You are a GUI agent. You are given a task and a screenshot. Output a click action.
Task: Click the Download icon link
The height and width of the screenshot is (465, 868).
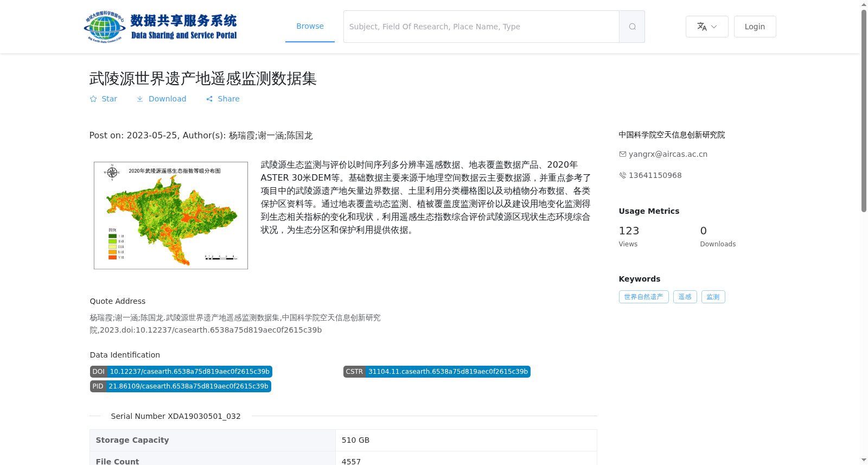coord(140,99)
